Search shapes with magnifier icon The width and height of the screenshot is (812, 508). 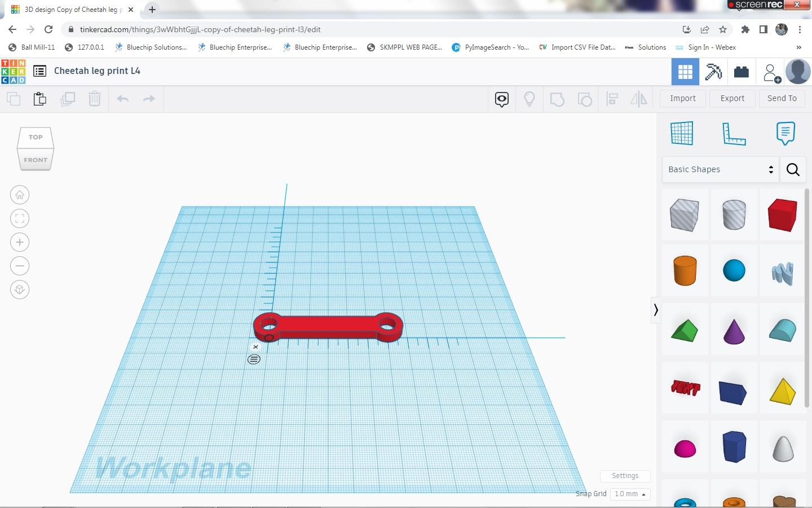pos(793,169)
